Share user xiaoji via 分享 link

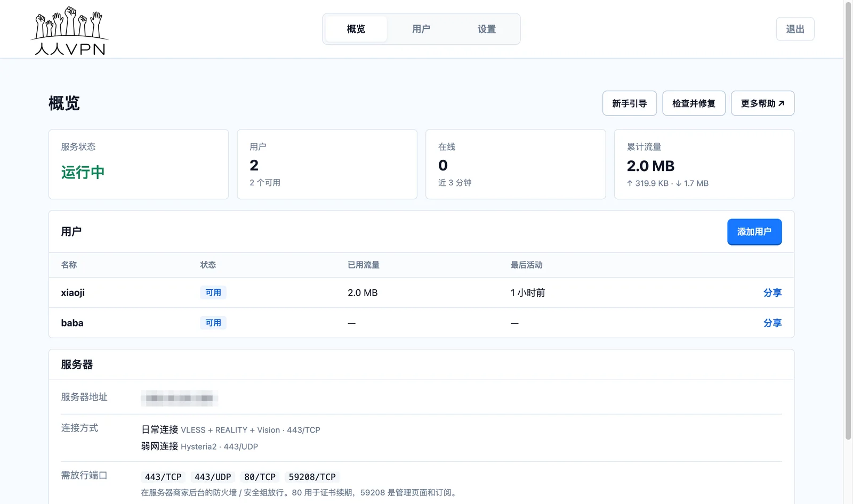pyautogui.click(x=772, y=292)
